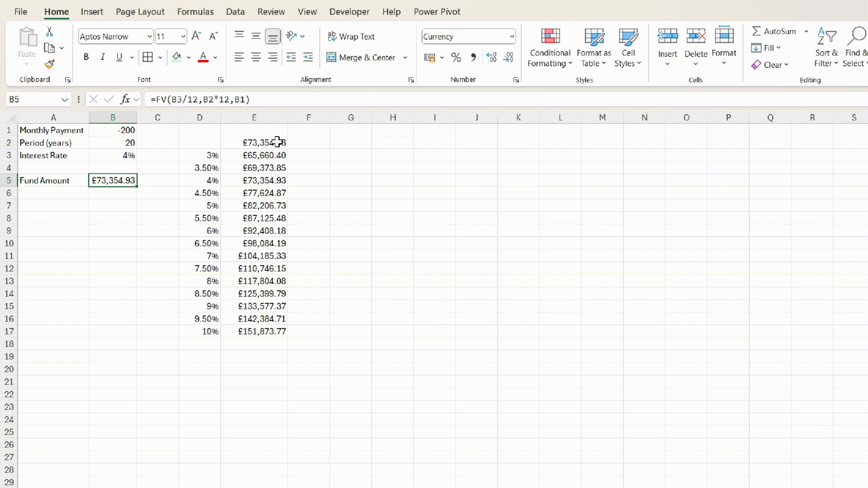Toggle Wrap Text on
This screenshot has height=488, width=868.
click(x=351, y=36)
